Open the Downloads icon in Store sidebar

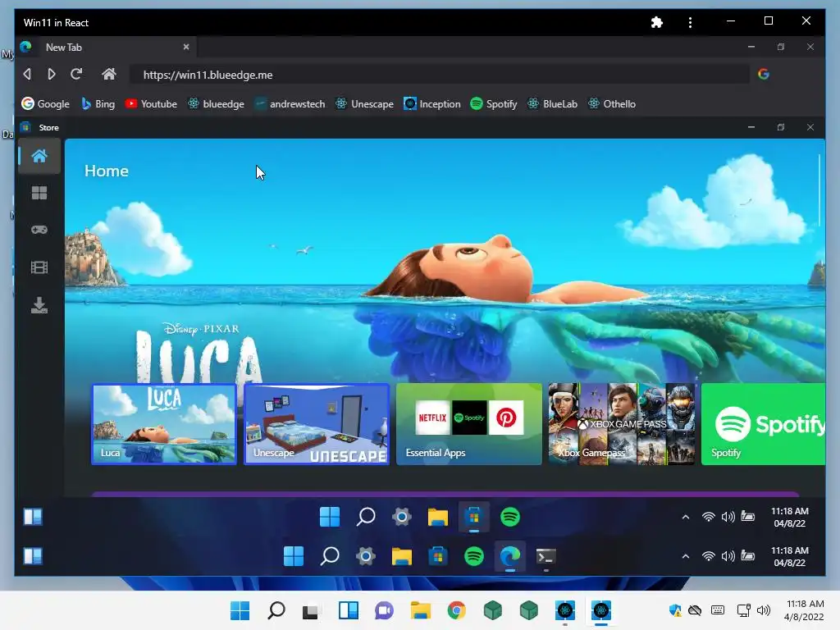click(x=39, y=305)
